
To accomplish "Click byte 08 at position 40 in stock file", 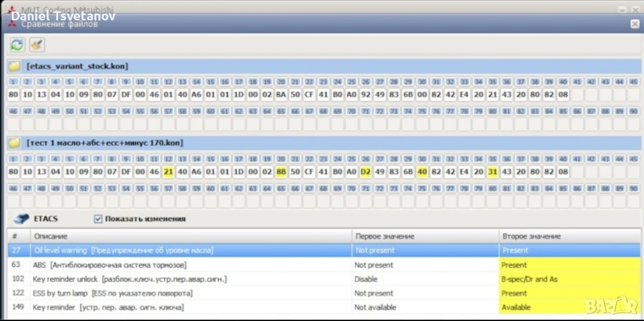I will [563, 95].
